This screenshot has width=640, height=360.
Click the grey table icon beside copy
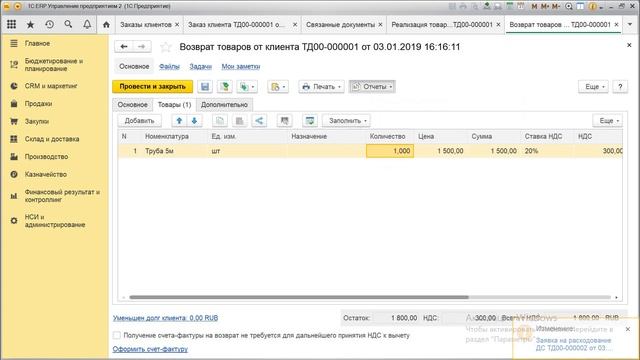click(240, 120)
